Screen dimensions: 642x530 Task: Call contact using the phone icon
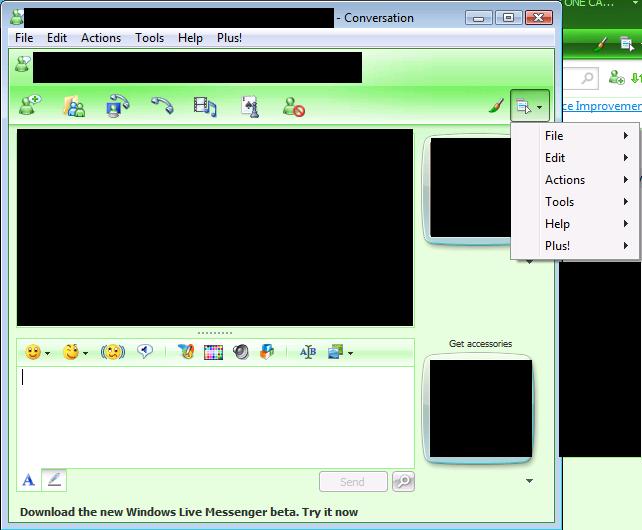coord(162,105)
